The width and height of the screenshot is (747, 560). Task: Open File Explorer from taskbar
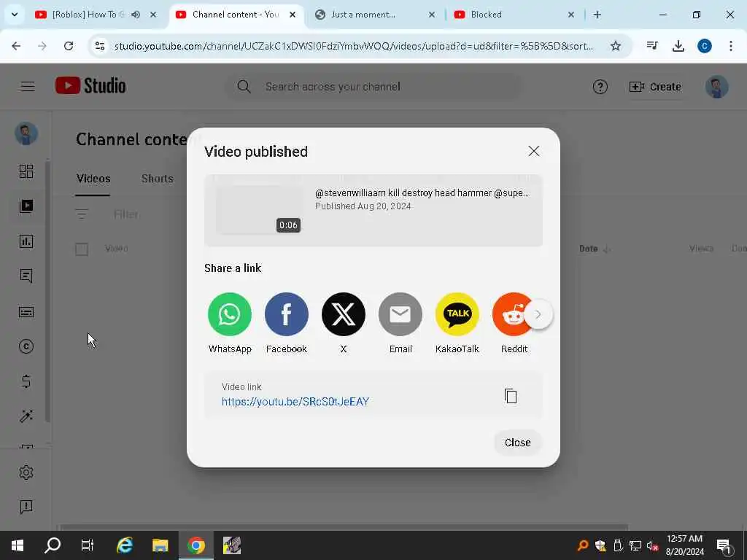point(160,545)
